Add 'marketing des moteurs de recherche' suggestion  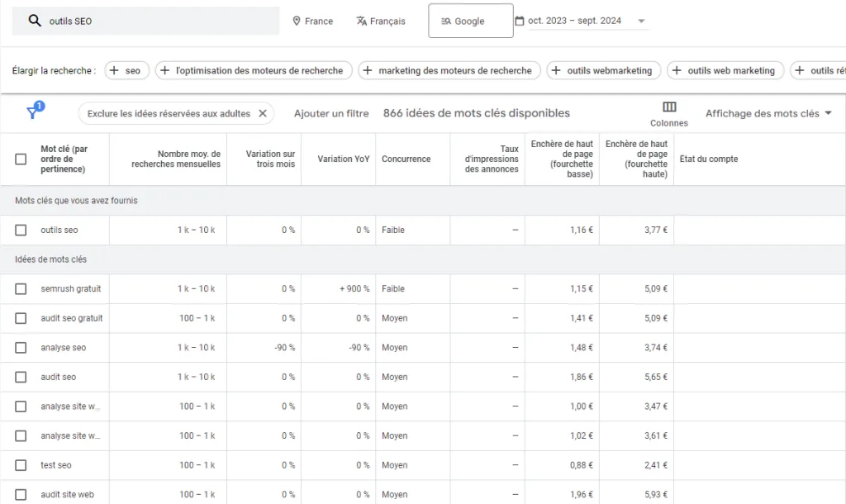tap(449, 70)
